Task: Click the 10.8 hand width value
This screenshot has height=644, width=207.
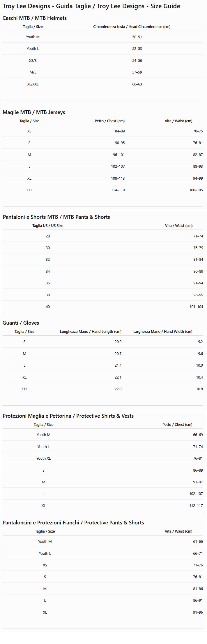Action: (199, 389)
